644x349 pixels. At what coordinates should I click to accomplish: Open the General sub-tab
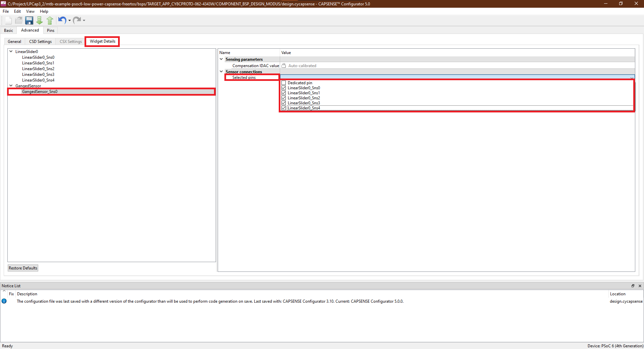14,42
